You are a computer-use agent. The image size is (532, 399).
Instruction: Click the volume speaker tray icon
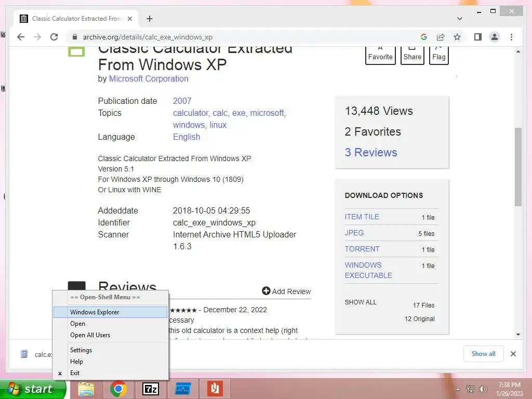483,389
